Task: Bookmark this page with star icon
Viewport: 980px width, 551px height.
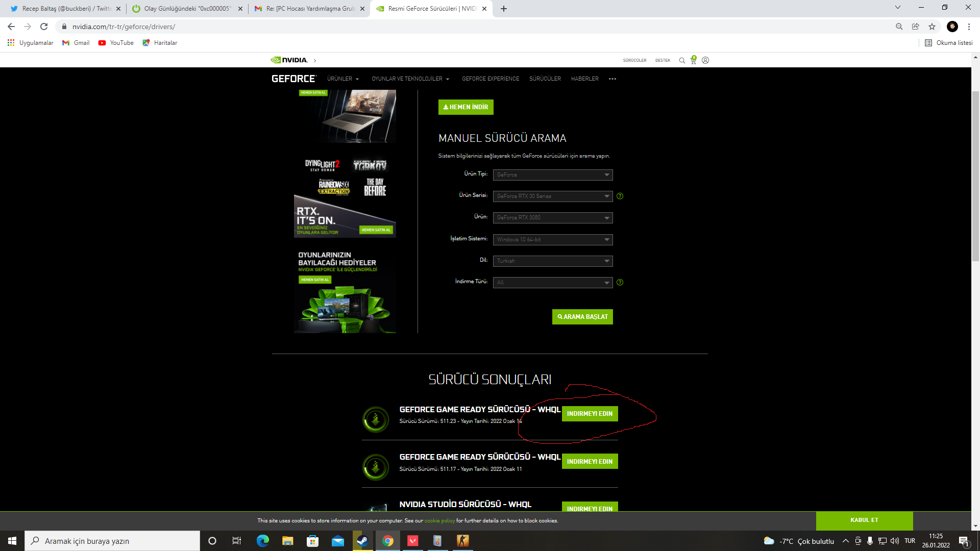Action: coord(932,27)
